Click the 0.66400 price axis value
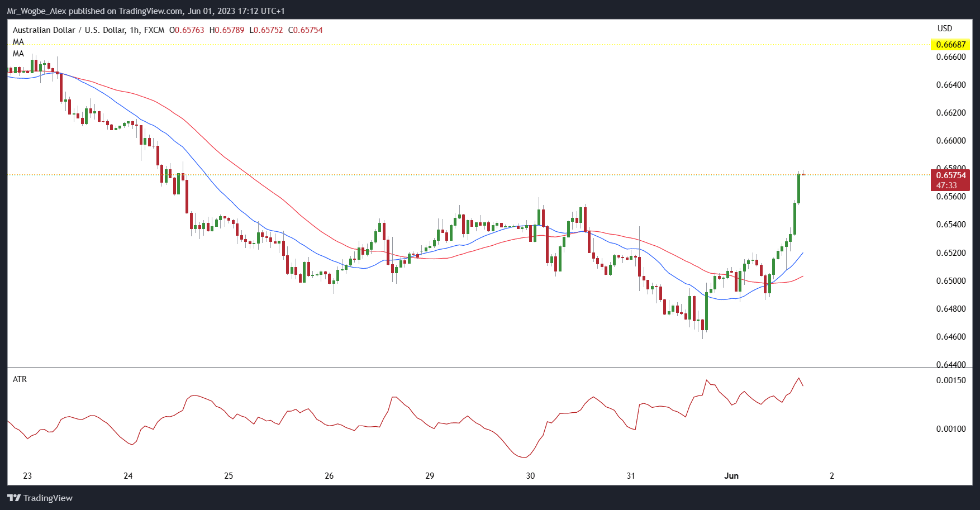980x510 pixels. click(x=951, y=85)
